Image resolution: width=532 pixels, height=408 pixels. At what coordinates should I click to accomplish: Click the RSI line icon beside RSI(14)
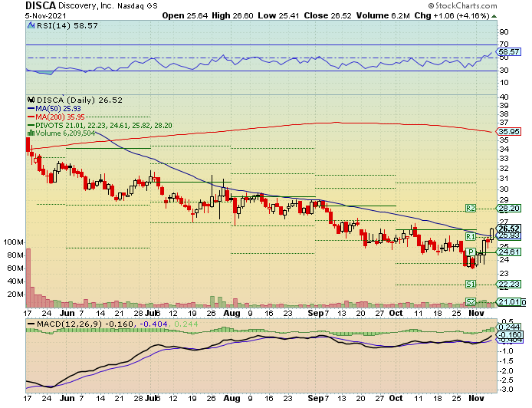(31, 25)
